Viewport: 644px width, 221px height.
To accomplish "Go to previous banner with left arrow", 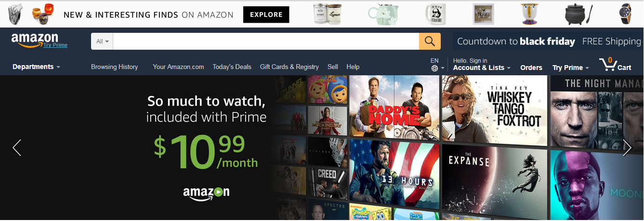I will click(17, 148).
